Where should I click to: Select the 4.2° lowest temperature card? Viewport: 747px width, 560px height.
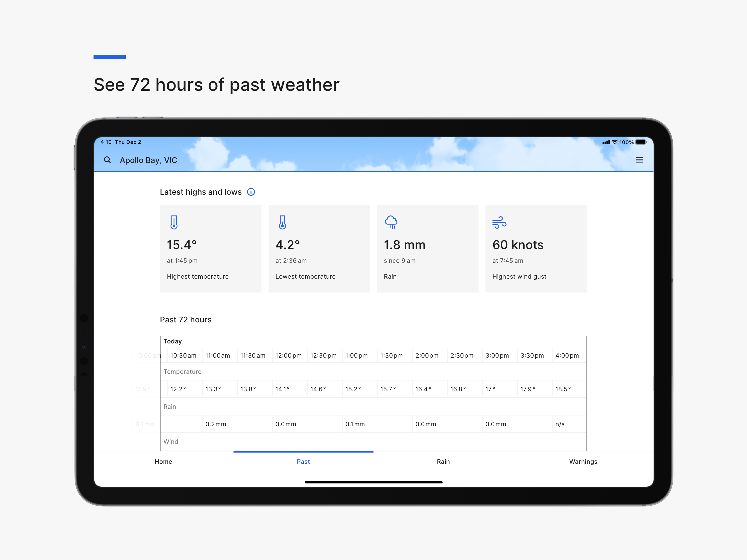point(319,249)
